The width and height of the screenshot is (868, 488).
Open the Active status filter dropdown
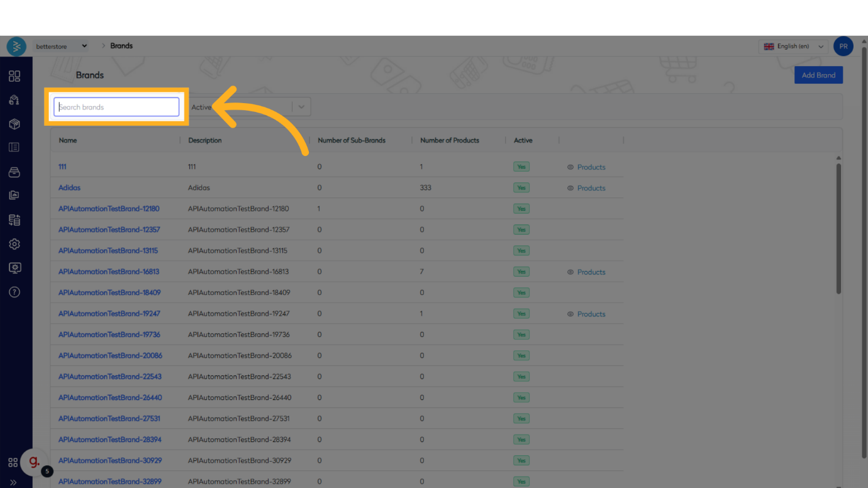point(301,107)
